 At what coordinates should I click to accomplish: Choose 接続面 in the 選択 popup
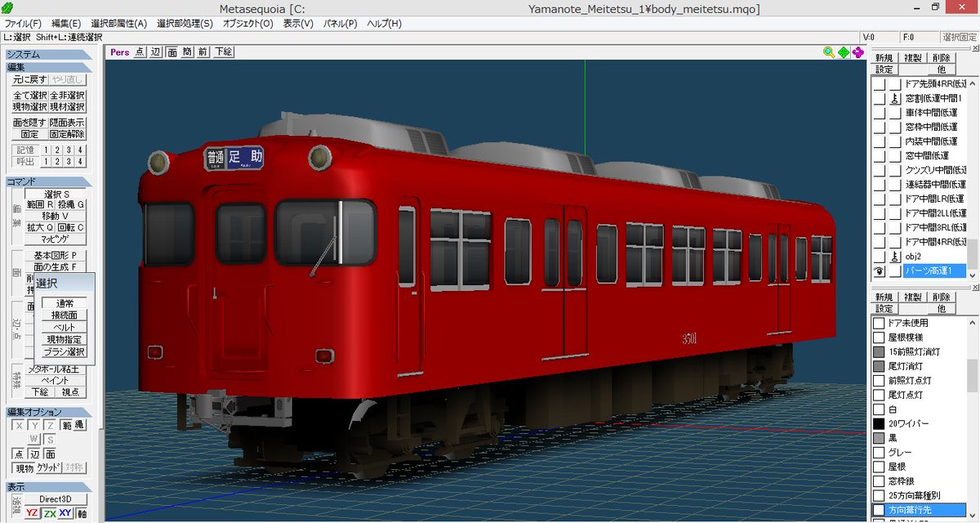(64, 315)
